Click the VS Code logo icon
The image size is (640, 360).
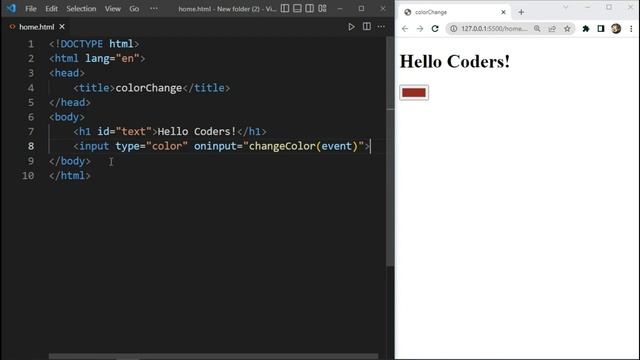[x=11, y=8]
